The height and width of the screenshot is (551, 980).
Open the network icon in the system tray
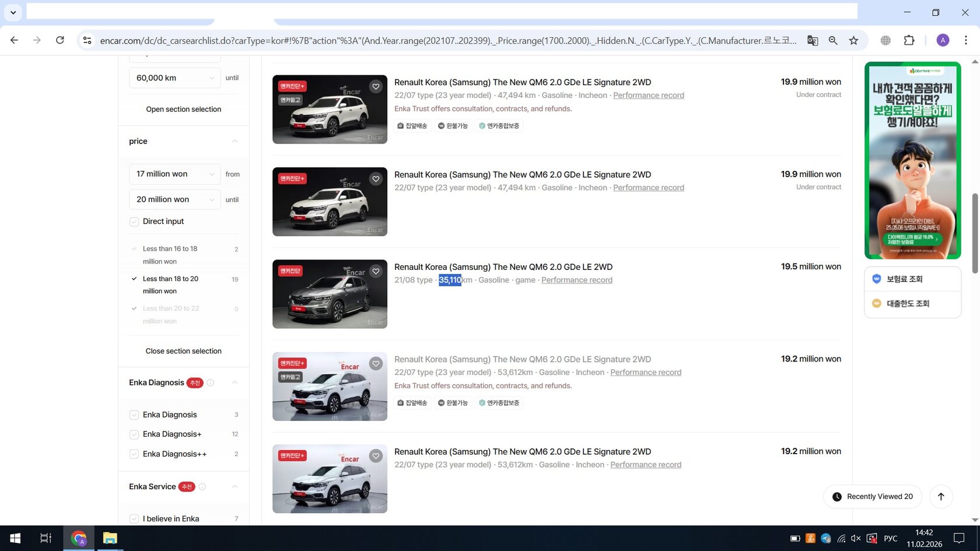pyautogui.click(x=841, y=538)
